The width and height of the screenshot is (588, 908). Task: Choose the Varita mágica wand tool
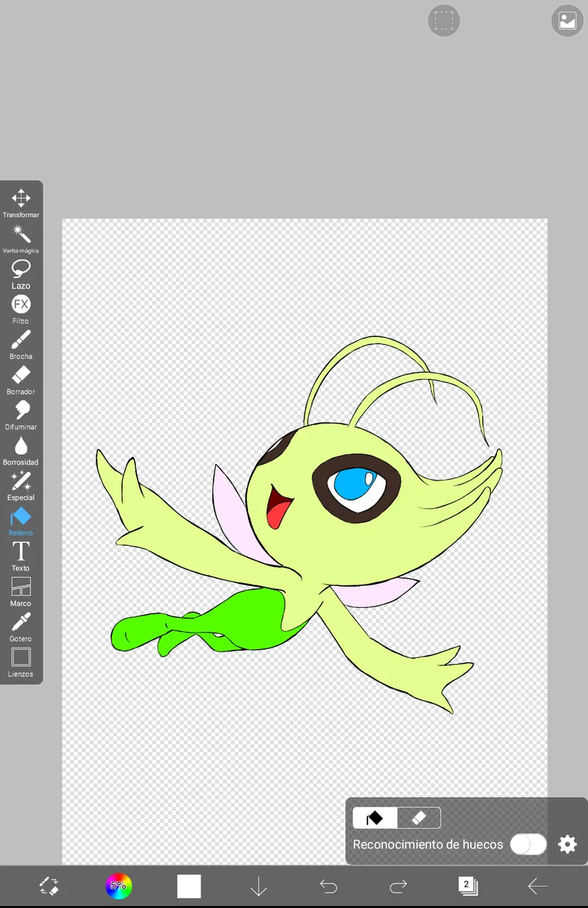(x=21, y=238)
